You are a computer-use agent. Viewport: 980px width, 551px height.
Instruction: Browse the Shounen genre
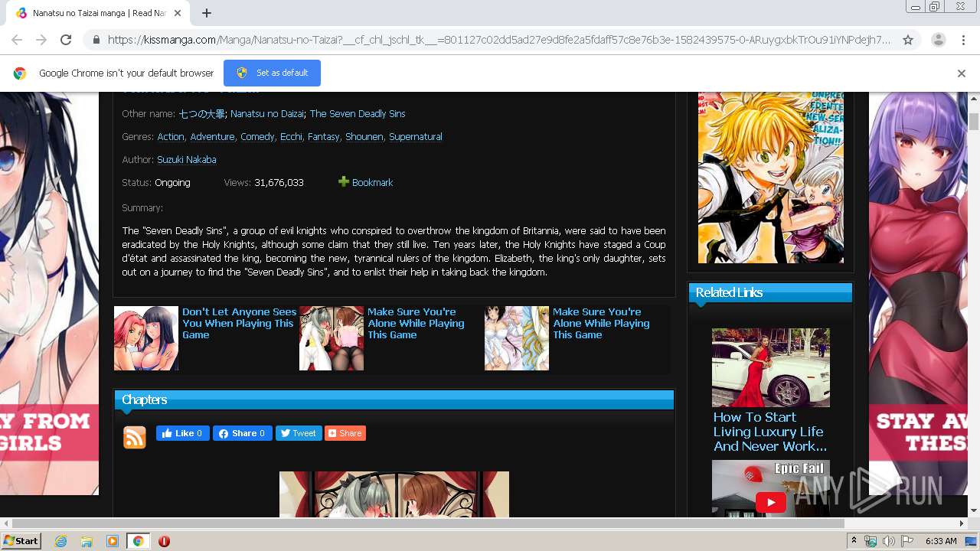click(x=364, y=136)
